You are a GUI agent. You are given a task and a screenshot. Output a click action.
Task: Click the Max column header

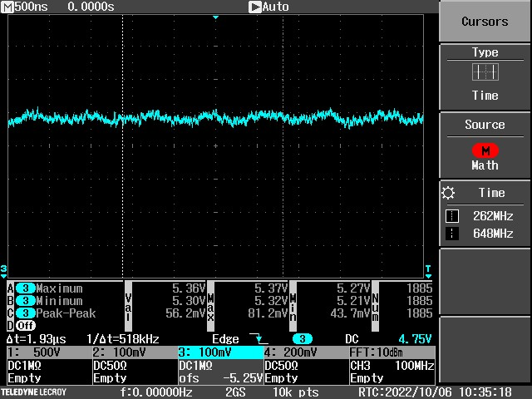point(210,307)
